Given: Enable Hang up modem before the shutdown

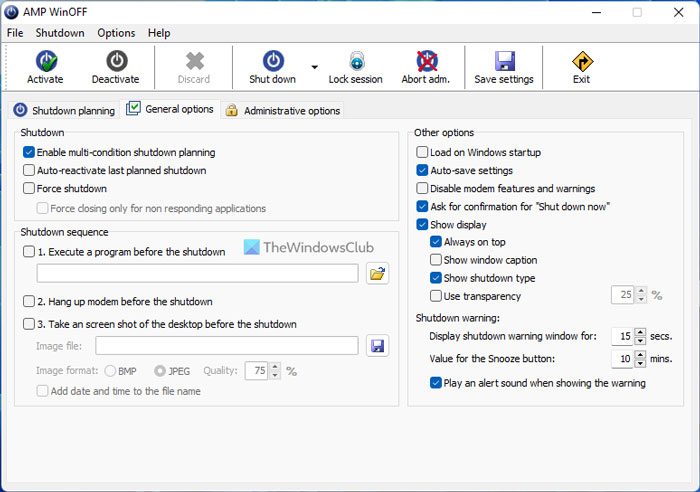Looking at the screenshot, I should coord(29,301).
